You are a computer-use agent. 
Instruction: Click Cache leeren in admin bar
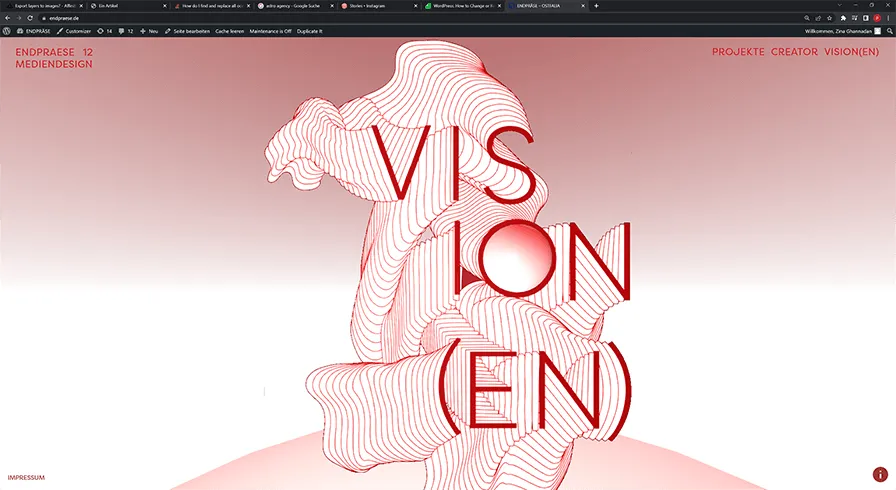click(230, 31)
